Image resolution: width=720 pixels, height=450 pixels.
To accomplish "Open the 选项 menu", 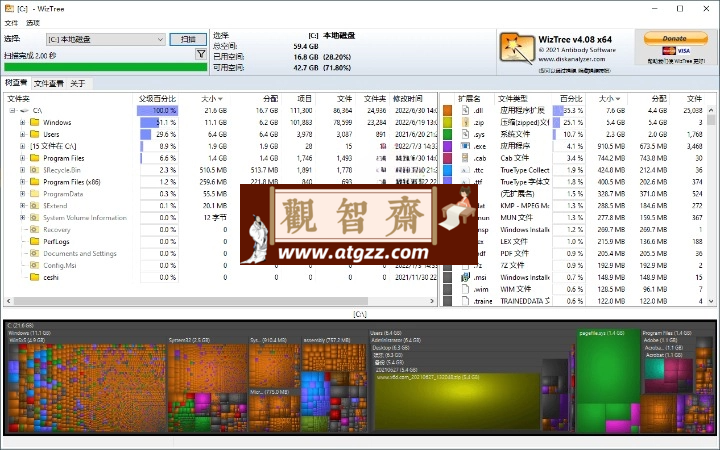I will point(33,23).
